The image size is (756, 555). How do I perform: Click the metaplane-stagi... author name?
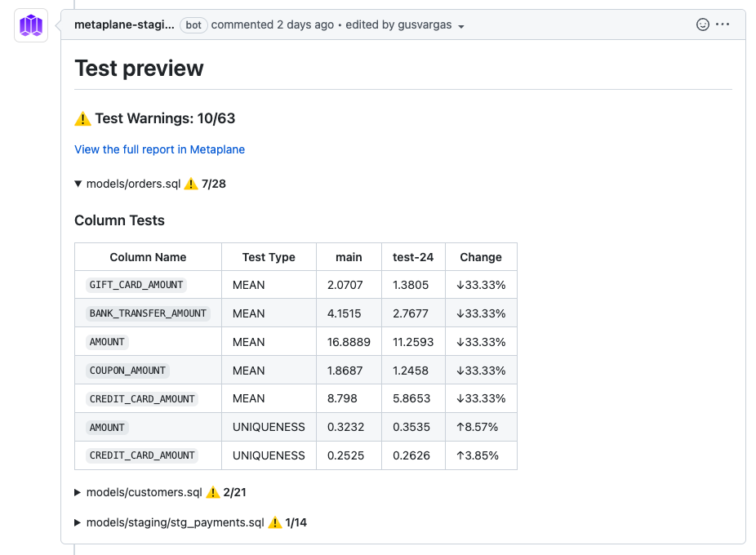[x=124, y=24]
